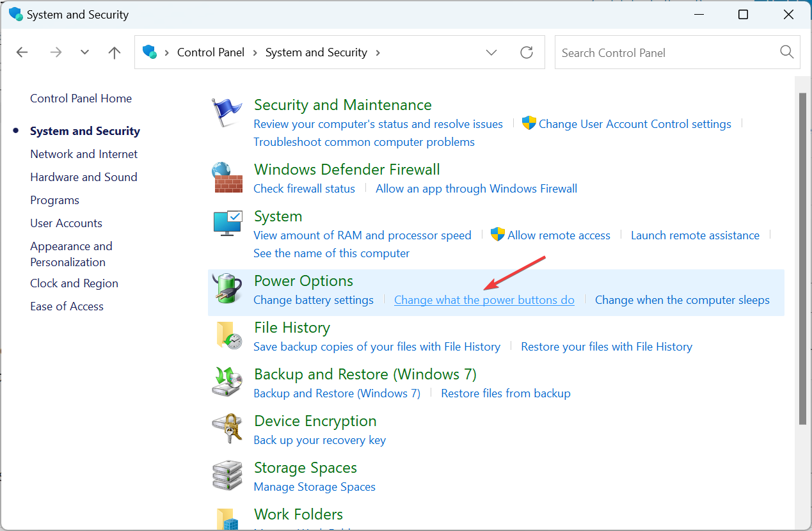Open the Power Options battery icon
This screenshot has height=531, width=812.
[x=227, y=290]
